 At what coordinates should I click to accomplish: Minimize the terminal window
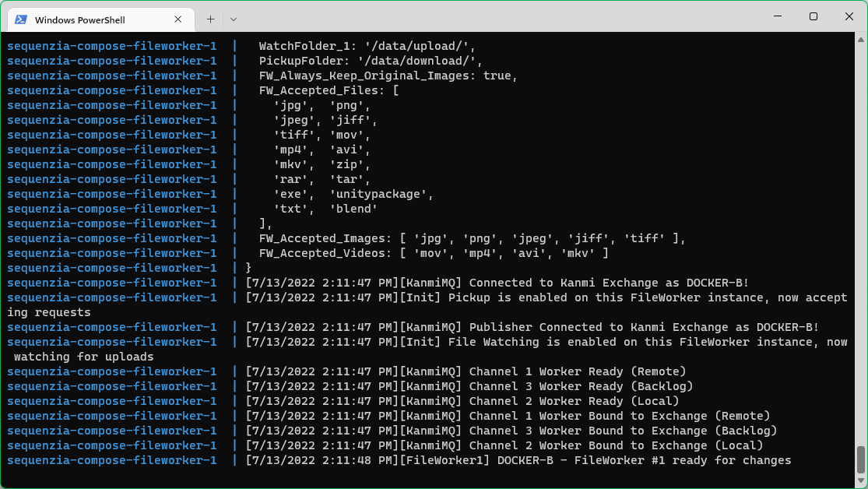click(x=777, y=16)
